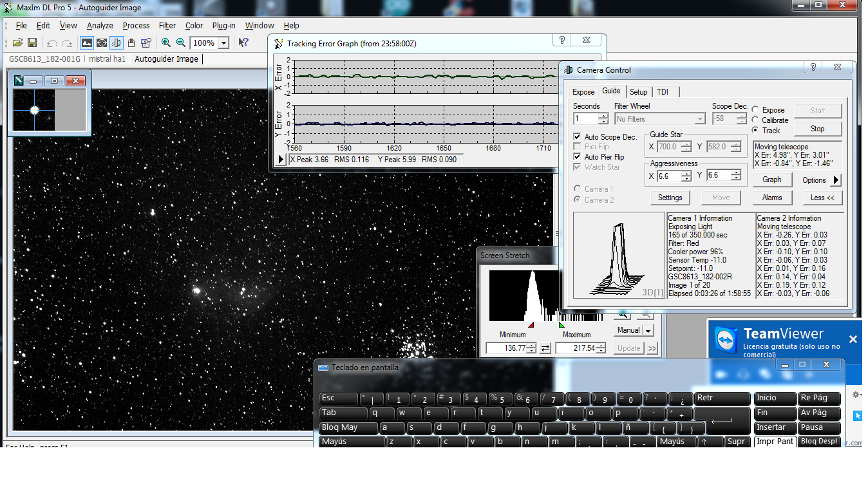This screenshot has height=484, width=868.
Task: Click the Aggressiveness X spinner
Action: click(x=688, y=176)
